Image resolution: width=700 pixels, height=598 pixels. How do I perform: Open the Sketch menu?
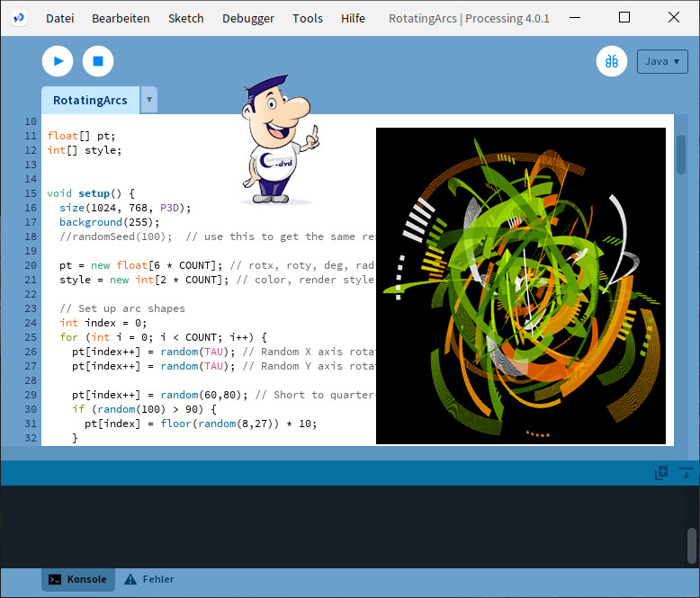click(186, 18)
